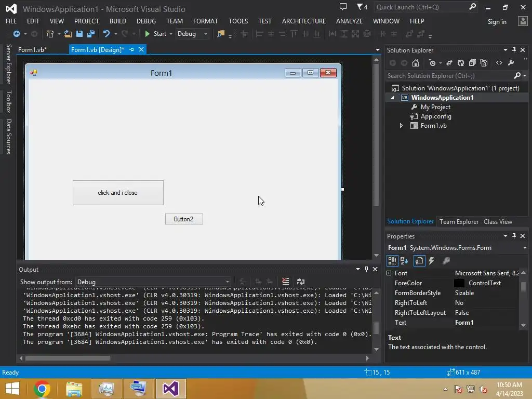532x399 pixels.
Task: Save the file with the Save icon
Action: click(79, 34)
